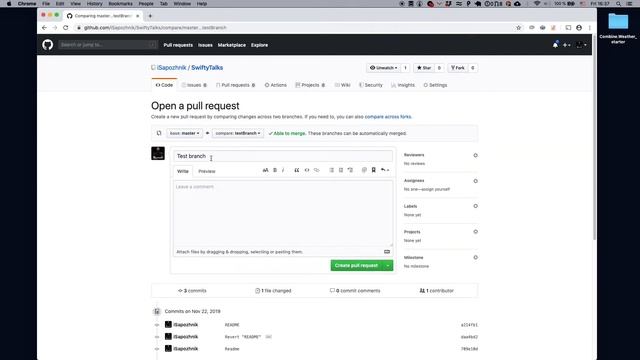Open Marketplace in top navigation
The width and height of the screenshot is (640, 360).
(231, 45)
